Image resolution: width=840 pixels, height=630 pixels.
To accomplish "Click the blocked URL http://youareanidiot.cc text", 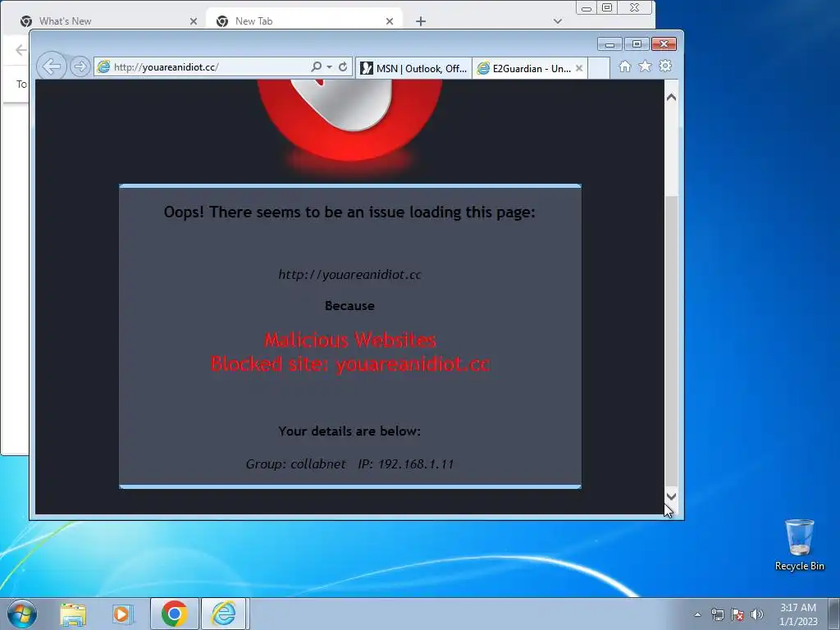I will click(x=349, y=274).
